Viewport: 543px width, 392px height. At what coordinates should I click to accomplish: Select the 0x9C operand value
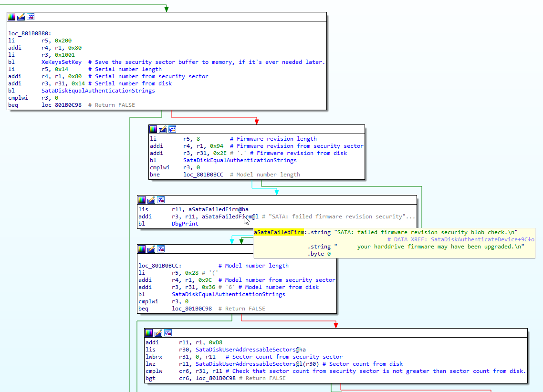[x=205, y=280]
